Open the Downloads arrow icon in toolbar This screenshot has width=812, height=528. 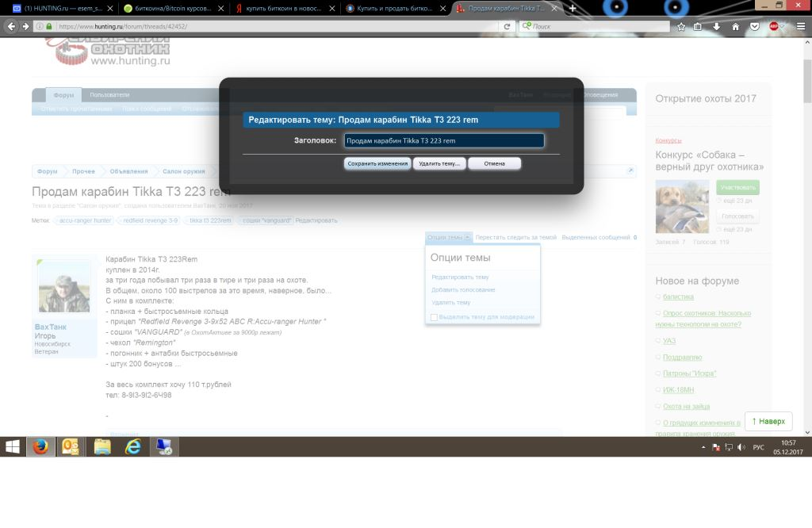click(x=716, y=26)
